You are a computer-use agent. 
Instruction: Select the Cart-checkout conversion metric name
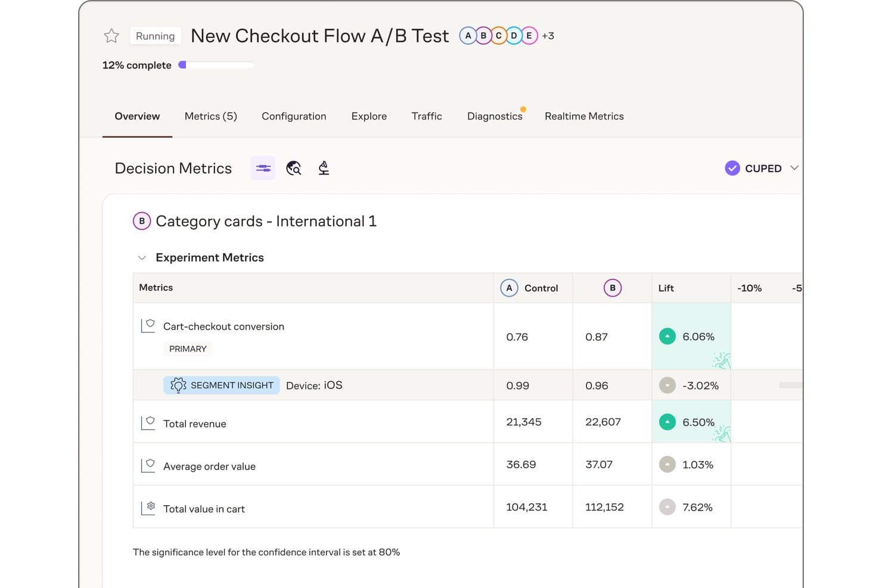[223, 326]
